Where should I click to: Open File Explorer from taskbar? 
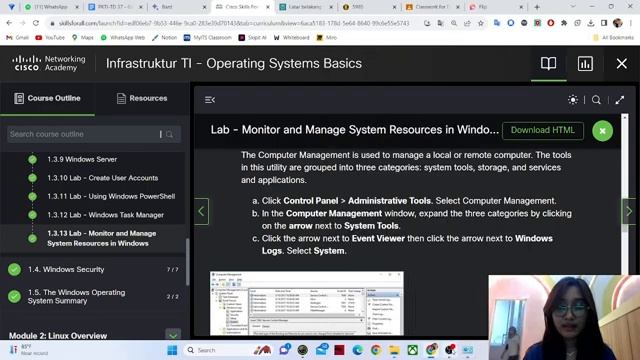(x=394, y=350)
